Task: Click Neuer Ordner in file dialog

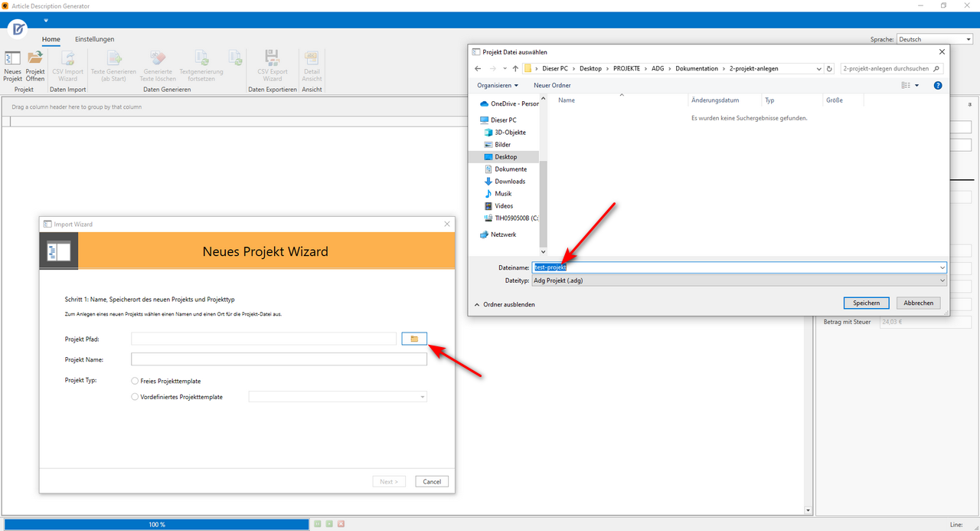Action: click(x=552, y=85)
